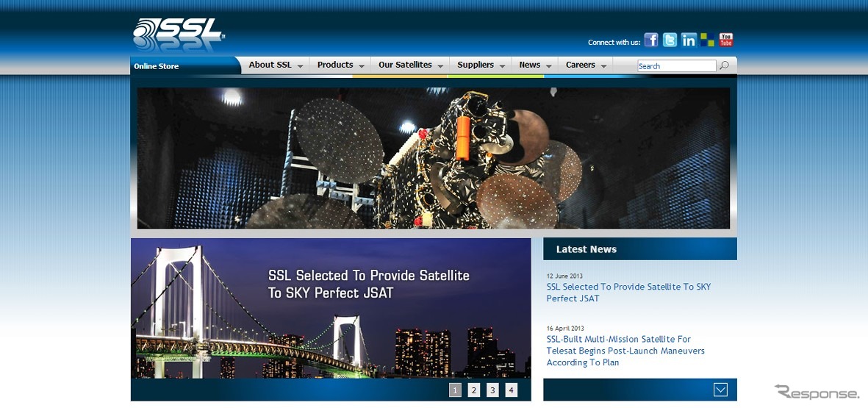Click the Twitter bird icon
The width and height of the screenshot is (868, 408).
[670, 40]
